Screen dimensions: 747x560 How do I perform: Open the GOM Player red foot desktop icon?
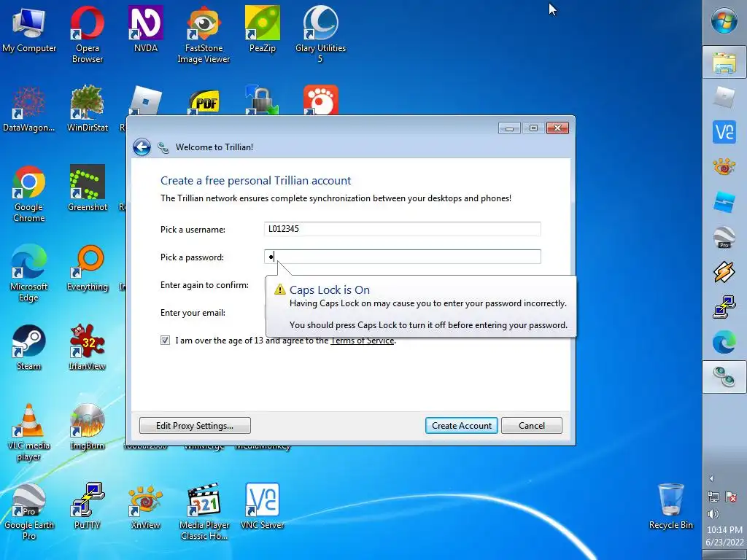click(321, 99)
